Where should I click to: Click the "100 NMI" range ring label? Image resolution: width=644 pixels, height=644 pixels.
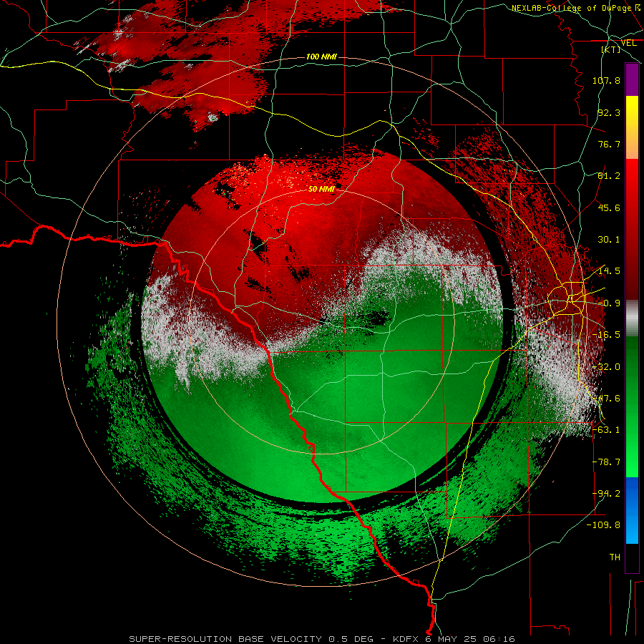(x=321, y=57)
